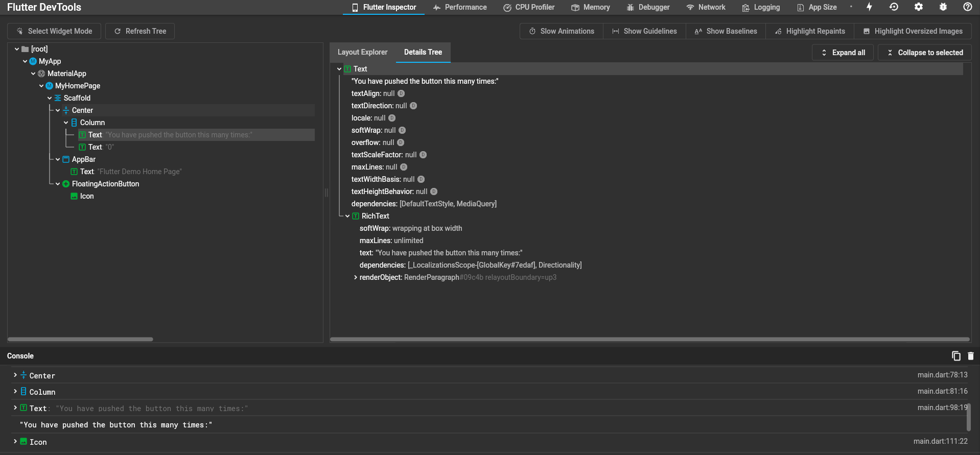The width and height of the screenshot is (980, 455).
Task: Click the hot restart icon
Action: 894,7
